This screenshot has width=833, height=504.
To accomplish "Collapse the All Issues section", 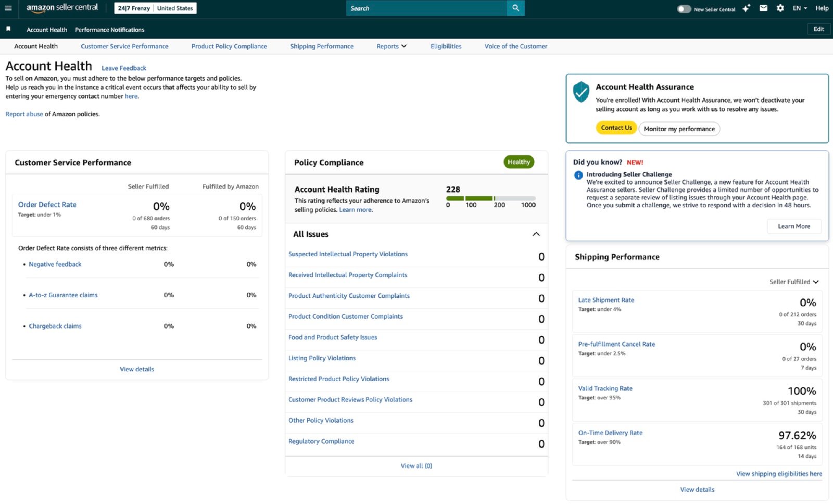I will 536,234.
